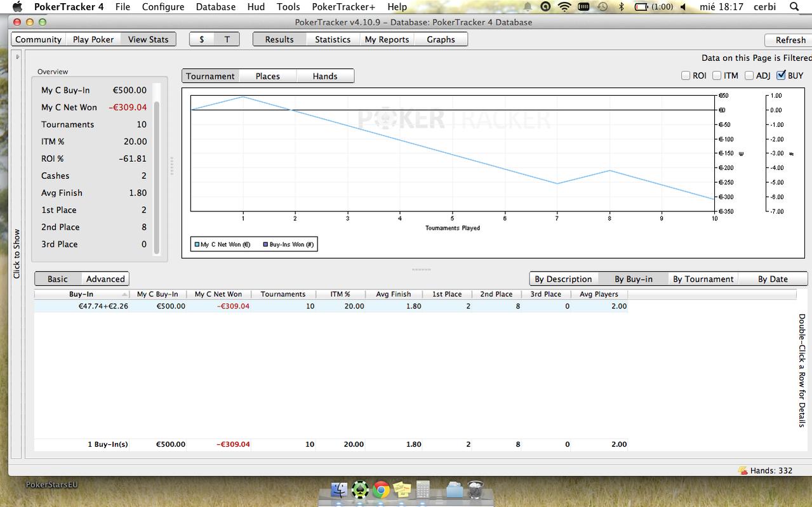Group results By Date
812x507 pixels.
773,279
